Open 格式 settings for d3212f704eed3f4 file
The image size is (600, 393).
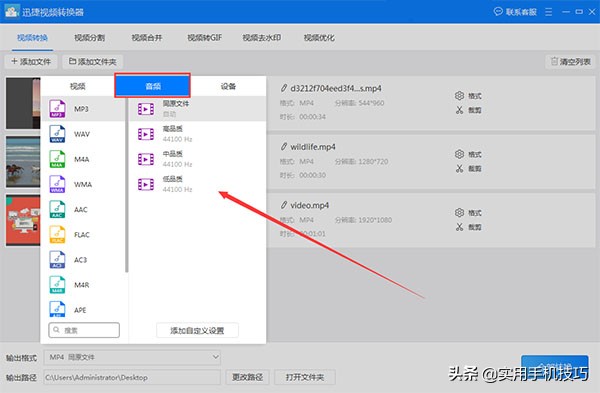coord(468,96)
